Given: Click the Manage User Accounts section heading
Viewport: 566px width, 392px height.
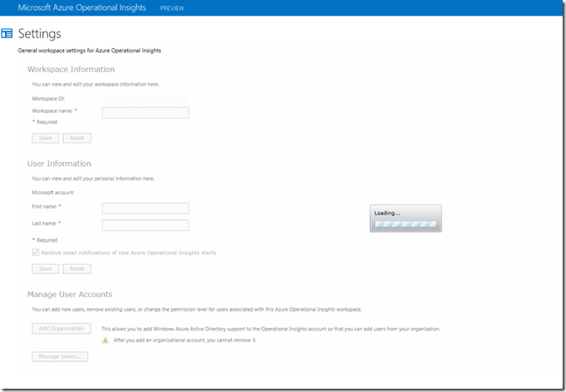Looking at the screenshot, I should 70,294.
